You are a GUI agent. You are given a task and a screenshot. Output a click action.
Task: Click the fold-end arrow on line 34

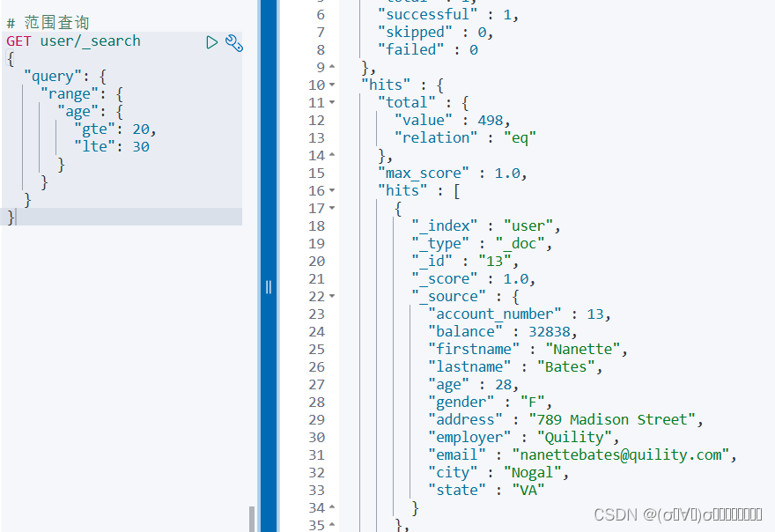332,507
